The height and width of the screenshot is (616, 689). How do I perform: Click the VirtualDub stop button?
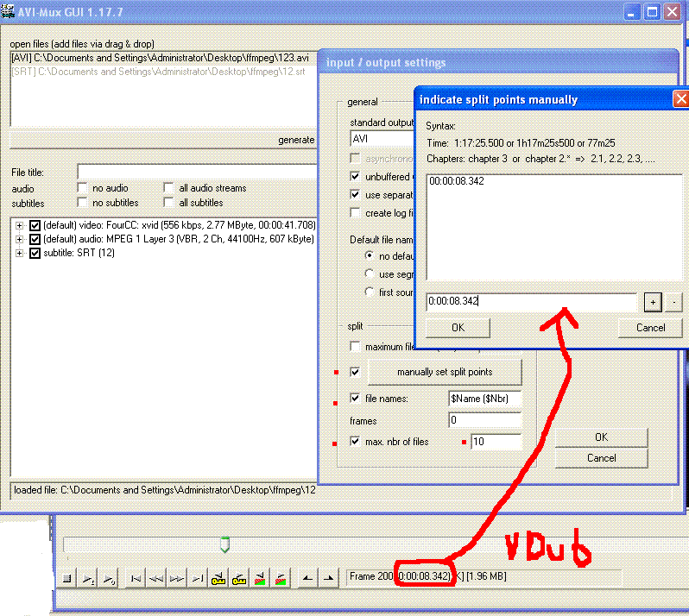[67, 579]
